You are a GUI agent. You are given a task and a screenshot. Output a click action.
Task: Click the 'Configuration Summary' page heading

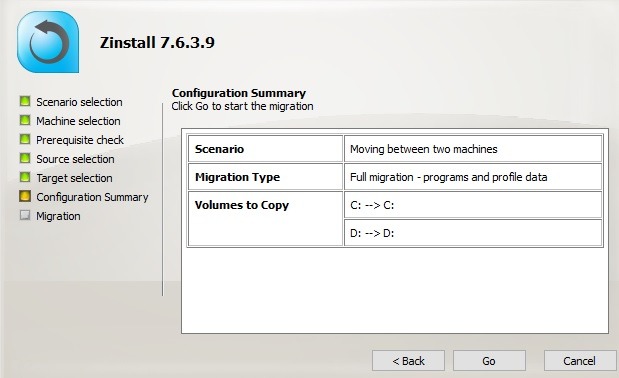[x=239, y=93]
